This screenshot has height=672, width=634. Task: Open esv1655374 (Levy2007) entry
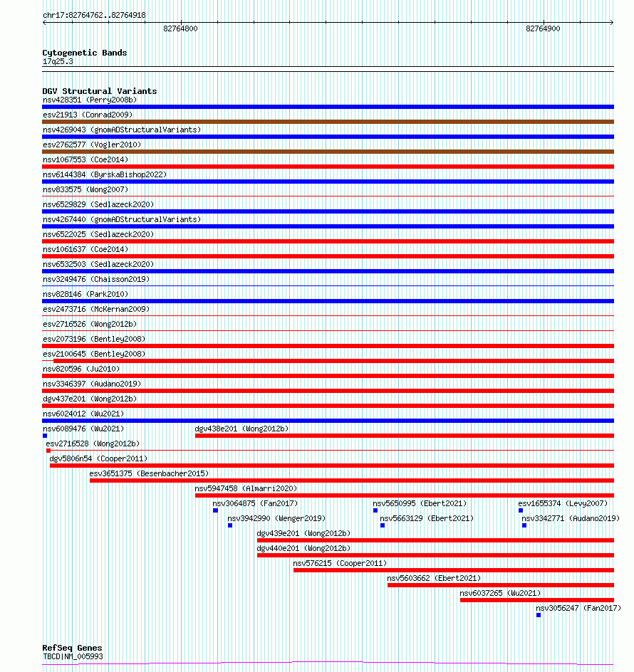(x=563, y=503)
